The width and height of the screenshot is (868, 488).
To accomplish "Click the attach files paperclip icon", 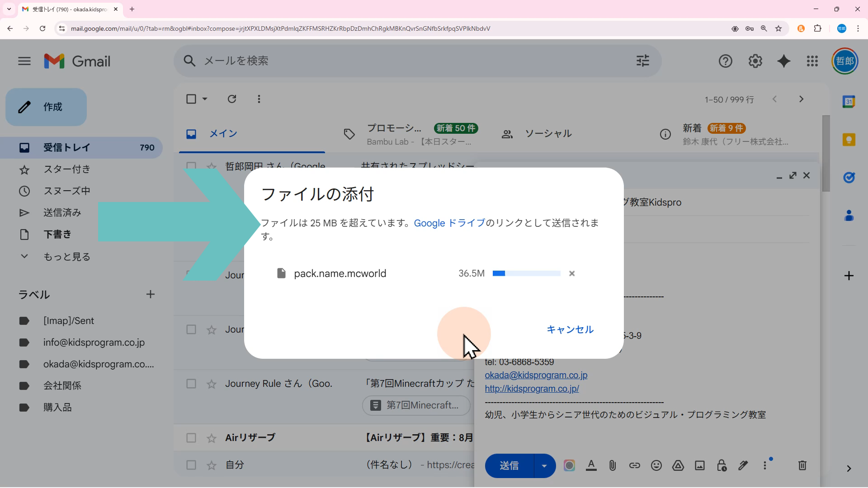I will 612,465.
